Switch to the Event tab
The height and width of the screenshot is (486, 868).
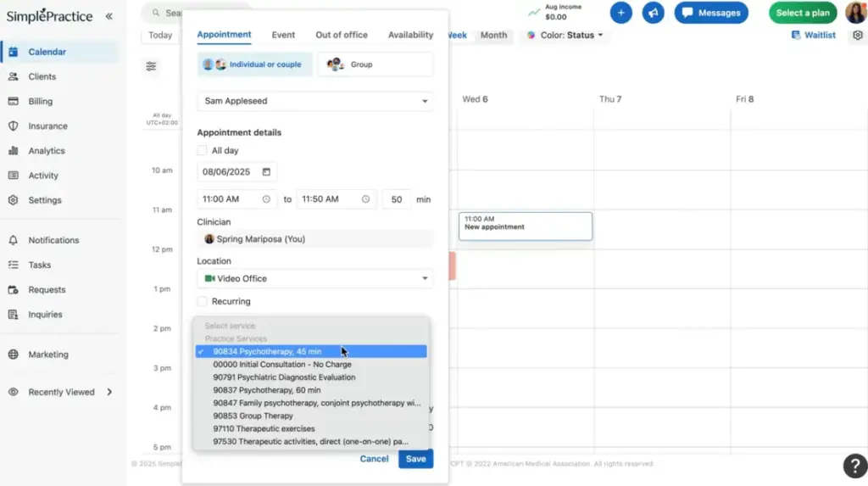tap(283, 35)
